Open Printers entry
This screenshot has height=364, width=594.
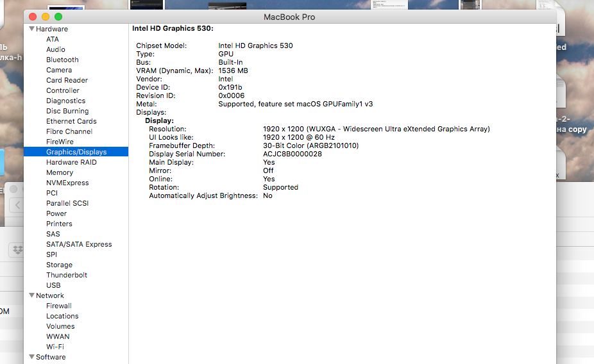[59, 224]
